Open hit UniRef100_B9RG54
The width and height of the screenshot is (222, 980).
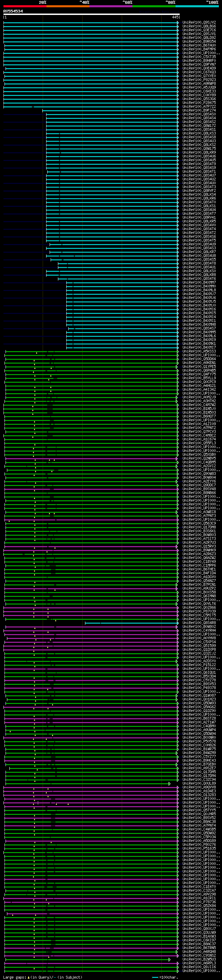coord(199,41)
